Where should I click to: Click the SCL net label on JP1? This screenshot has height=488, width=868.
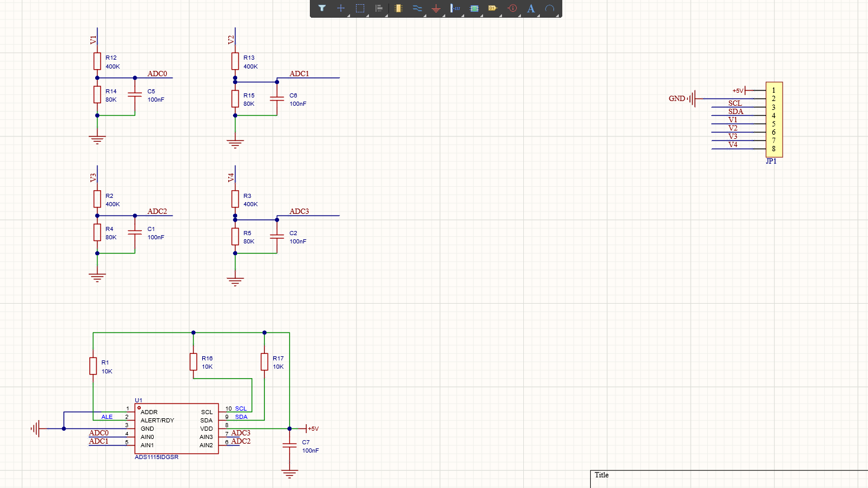735,103
